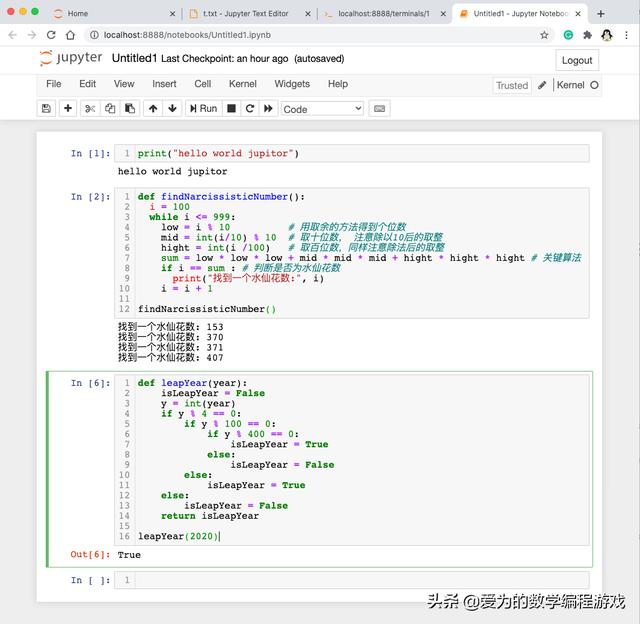Switch to the localhost terminals tab
Image resolution: width=640 pixels, height=624 pixels.
(x=384, y=13)
